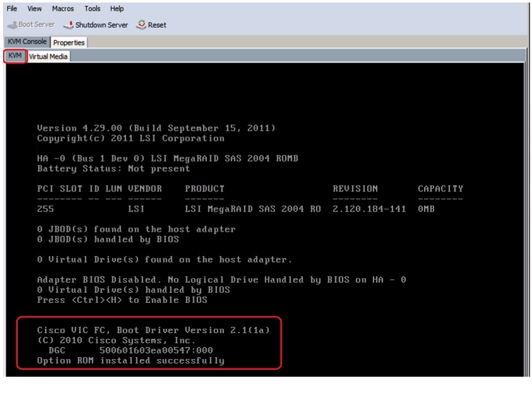Click the Boot Server label
This screenshot has height=395, width=532.
point(37,25)
